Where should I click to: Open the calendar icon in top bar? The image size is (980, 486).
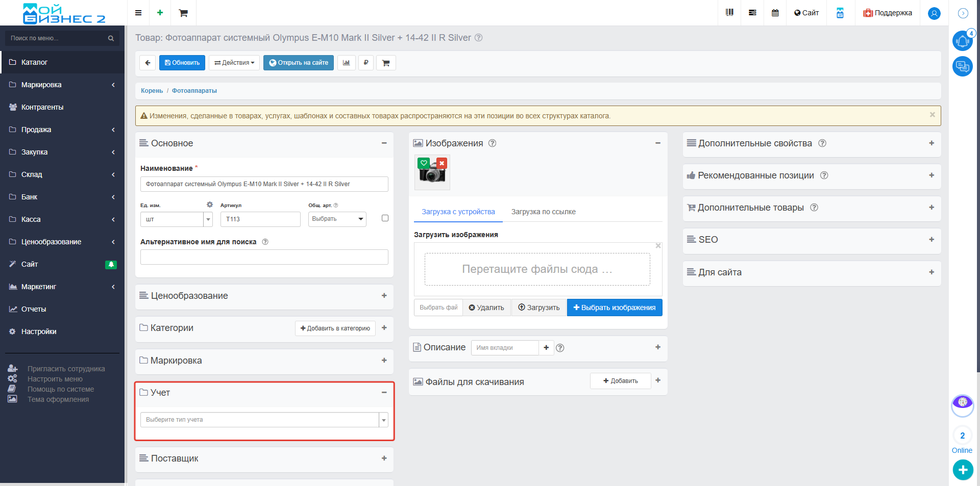coord(775,13)
